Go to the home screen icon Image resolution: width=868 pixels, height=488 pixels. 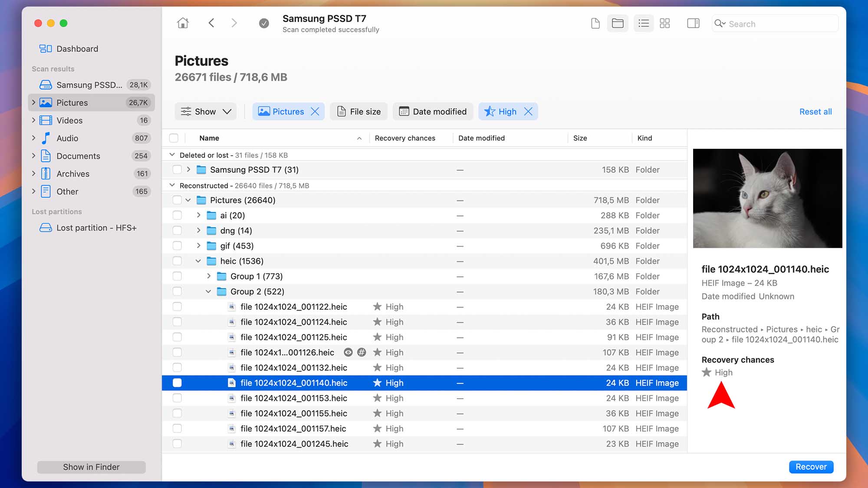coord(183,23)
